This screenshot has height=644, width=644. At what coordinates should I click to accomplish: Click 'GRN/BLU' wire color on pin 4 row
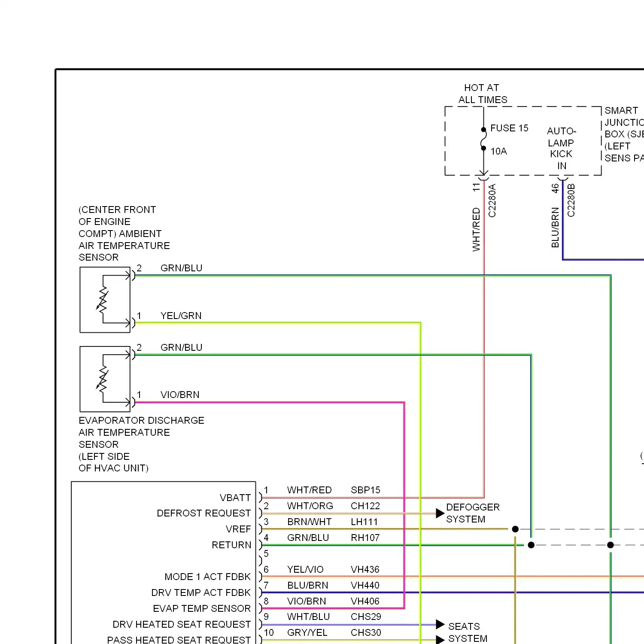(308, 538)
